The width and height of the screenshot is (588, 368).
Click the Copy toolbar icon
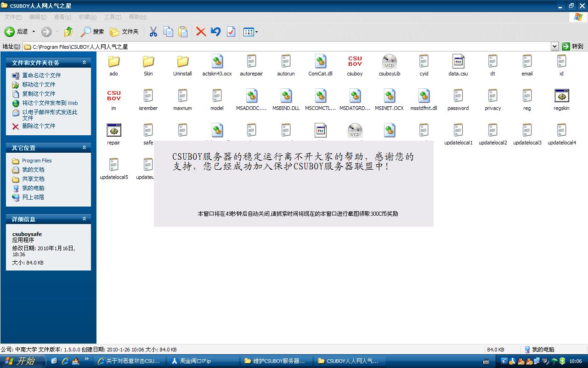[169, 32]
